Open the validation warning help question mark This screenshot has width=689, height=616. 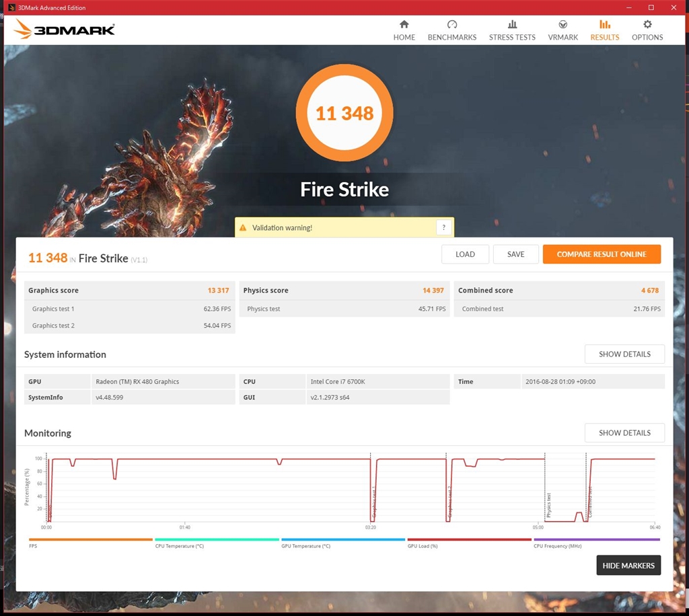coord(443,227)
